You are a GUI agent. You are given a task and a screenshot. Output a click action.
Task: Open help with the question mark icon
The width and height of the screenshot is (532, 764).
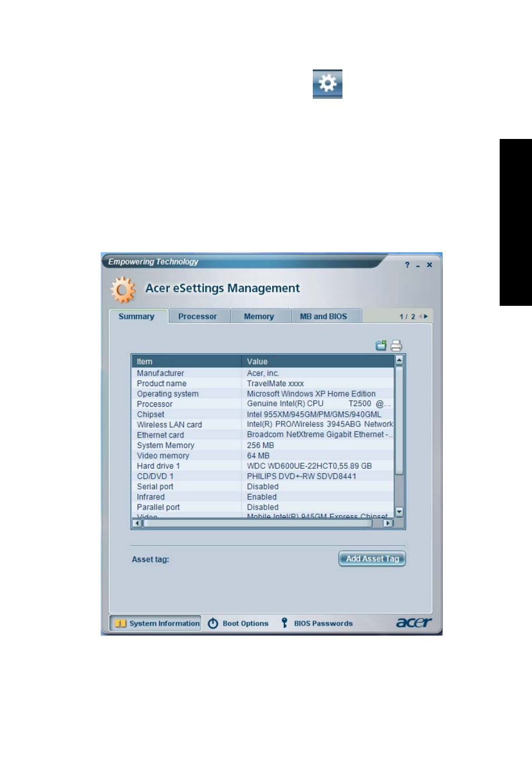407,265
